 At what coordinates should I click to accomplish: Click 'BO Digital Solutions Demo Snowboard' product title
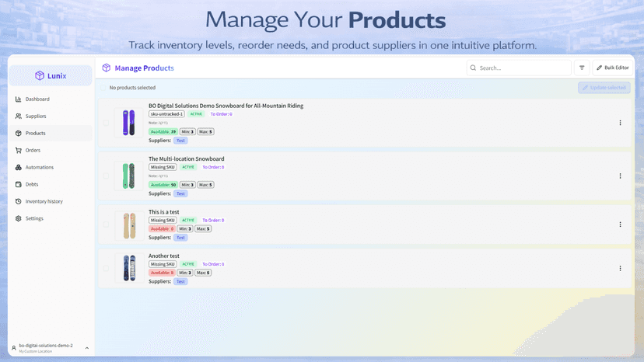click(226, 106)
